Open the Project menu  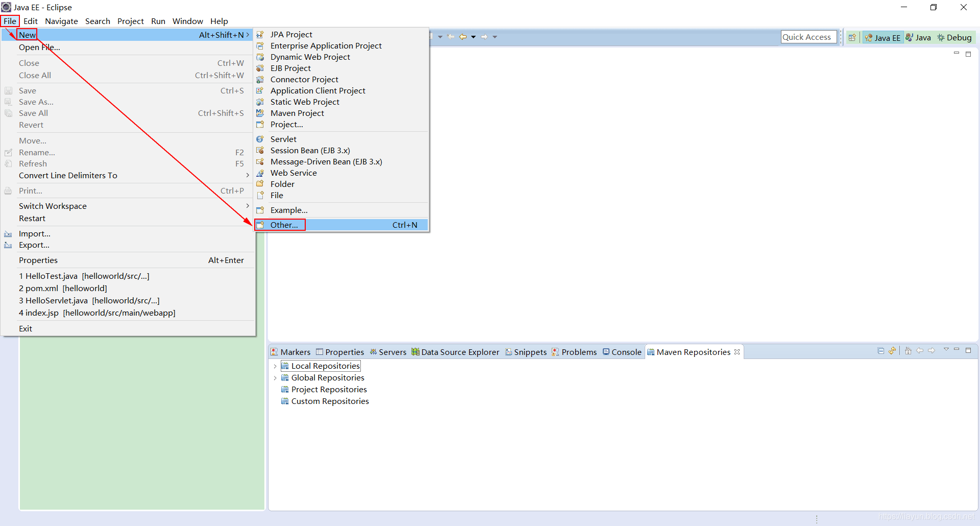[131, 21]
